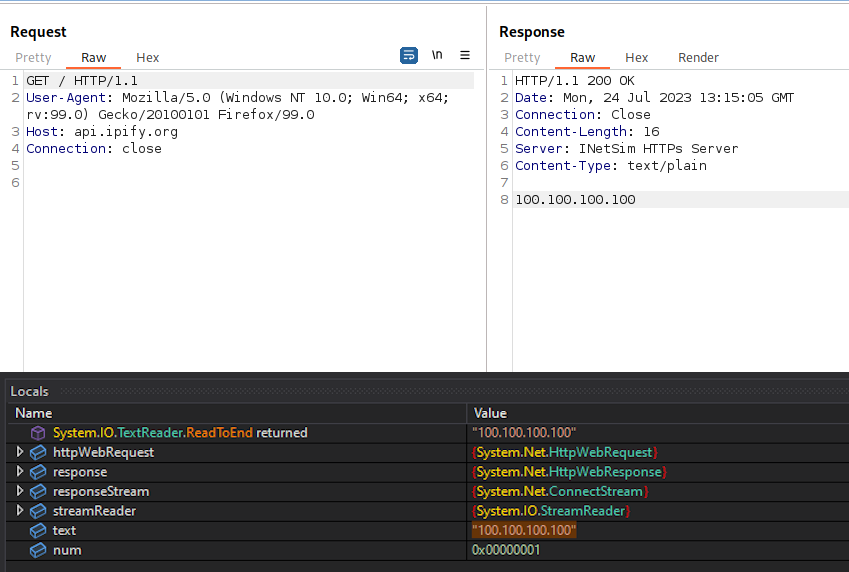The image size is (849, 572).
Task: Switch to the Hex tab in Request
Action: click(148, 58)
